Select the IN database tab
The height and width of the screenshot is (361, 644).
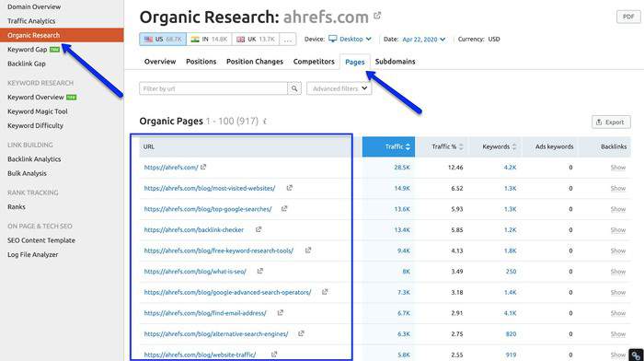point(209,40)
